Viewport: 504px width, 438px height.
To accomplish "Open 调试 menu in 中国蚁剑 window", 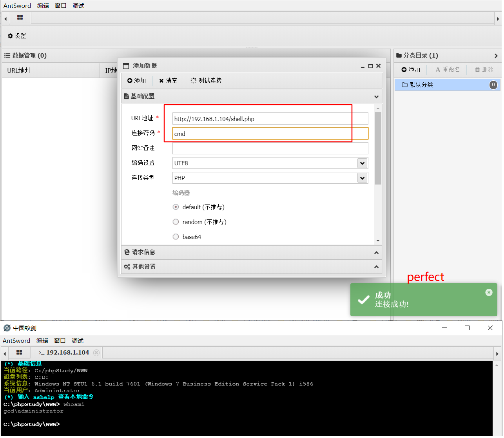I will [x=78, y=340].
